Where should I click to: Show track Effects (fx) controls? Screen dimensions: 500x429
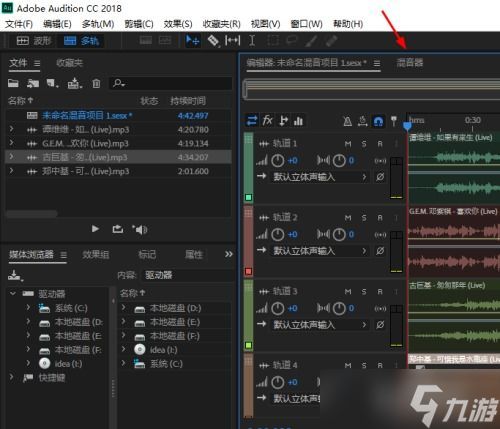[x=268, y=120]
